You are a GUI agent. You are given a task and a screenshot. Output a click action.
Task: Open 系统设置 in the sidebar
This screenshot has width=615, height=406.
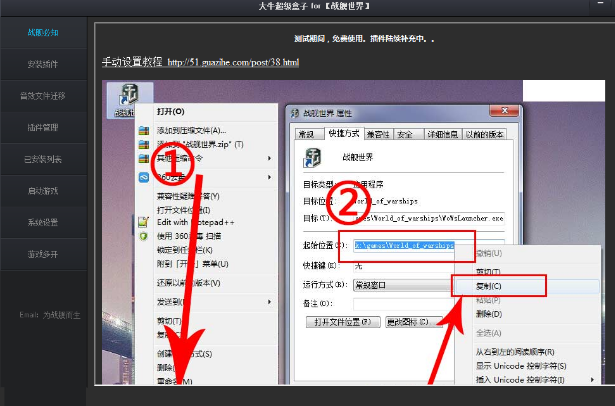tap(43, 222)
